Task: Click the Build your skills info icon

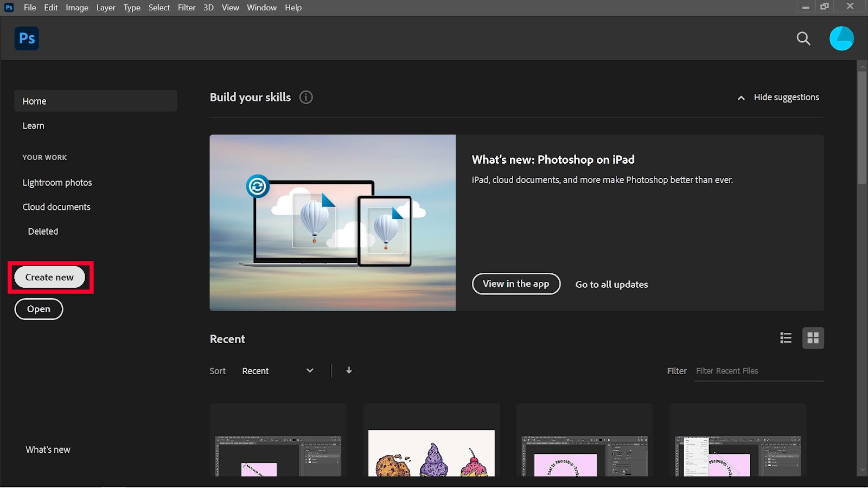Action: [x=306, y=97]
